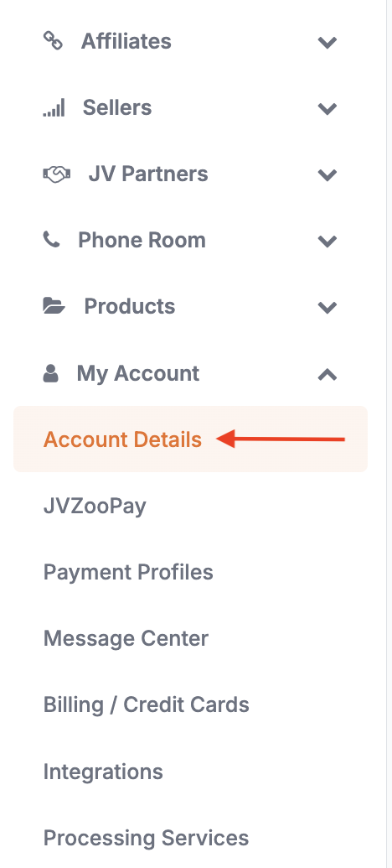This screenshot has width=392, height=868.
Task: Expand the Affiliates chevron
Action: [x=328, y=42]
